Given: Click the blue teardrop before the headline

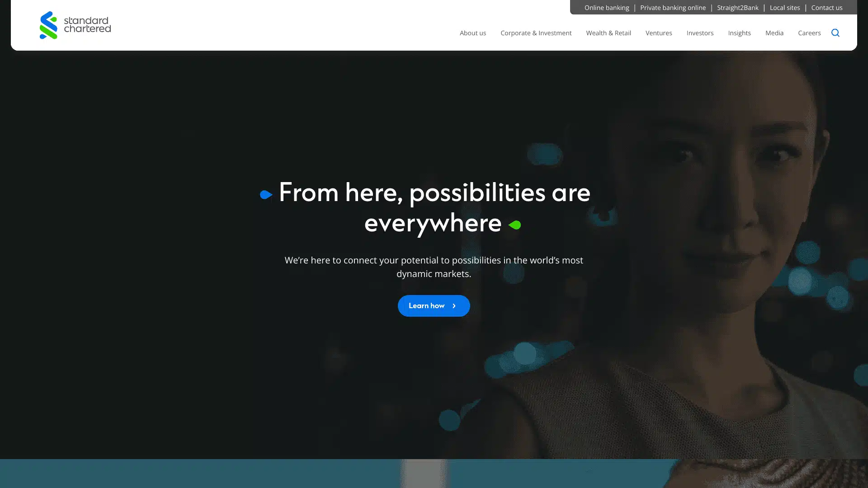Looking at the screenshot, I should click(266, 195).
